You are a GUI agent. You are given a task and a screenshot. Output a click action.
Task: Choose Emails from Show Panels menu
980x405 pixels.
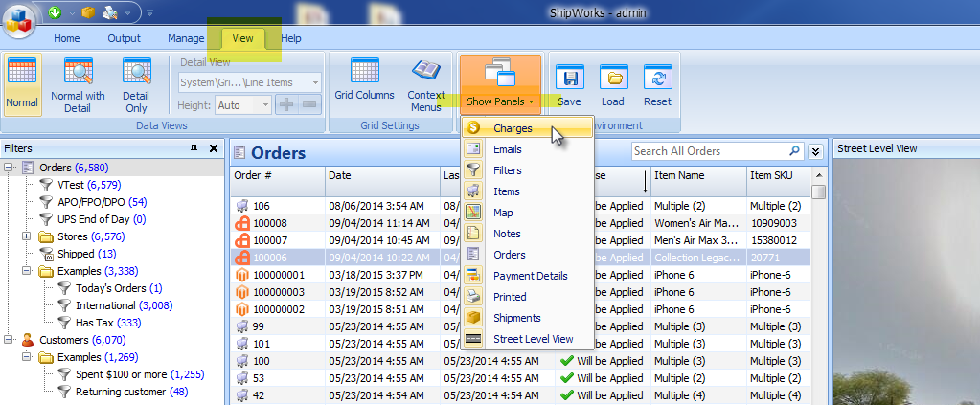(527, 149)
